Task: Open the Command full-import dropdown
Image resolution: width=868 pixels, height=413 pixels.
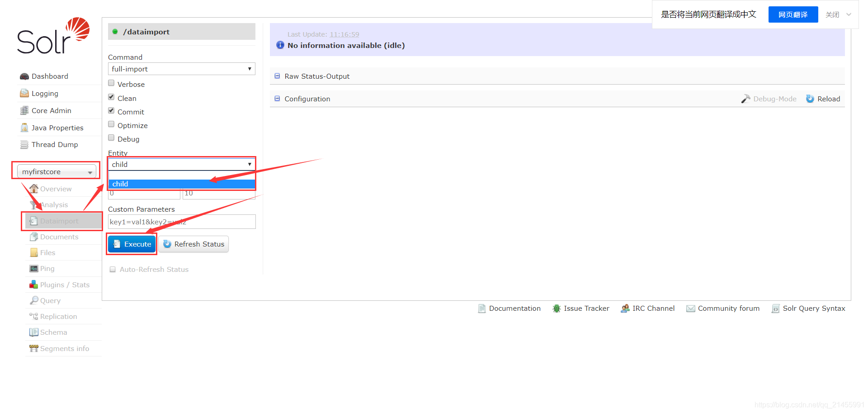Action: coord(182,69)
